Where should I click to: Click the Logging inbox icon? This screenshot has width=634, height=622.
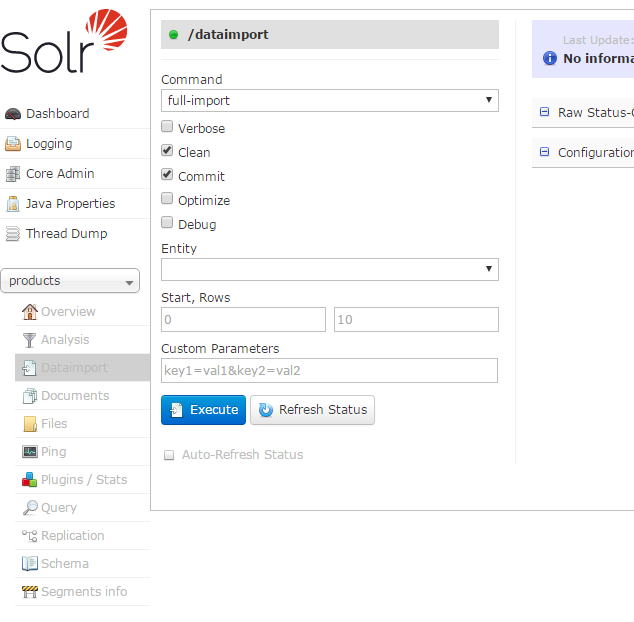(x=13, y=144)
